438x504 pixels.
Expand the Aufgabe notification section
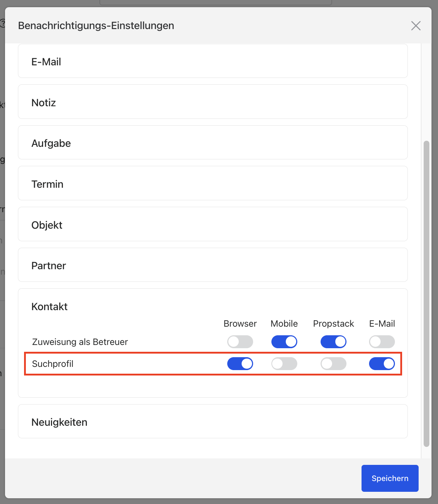click(x=213, y=143)
